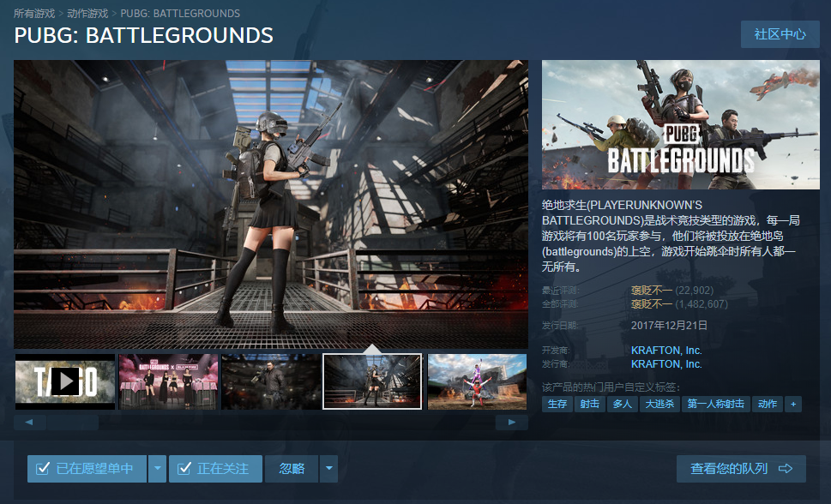The height and width of the screenshot is (504, 831).
Task: Click the 大逃杀 tag
Action: point(659,404)
